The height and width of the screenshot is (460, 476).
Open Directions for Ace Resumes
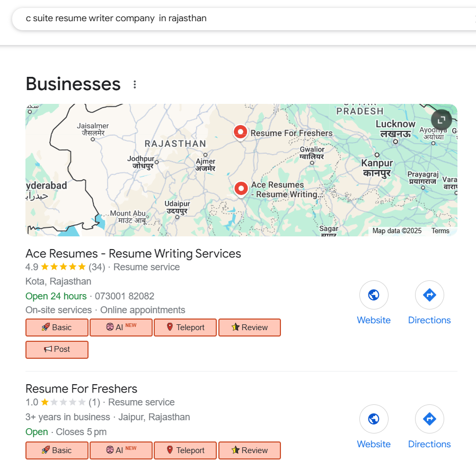coord(429,295)
